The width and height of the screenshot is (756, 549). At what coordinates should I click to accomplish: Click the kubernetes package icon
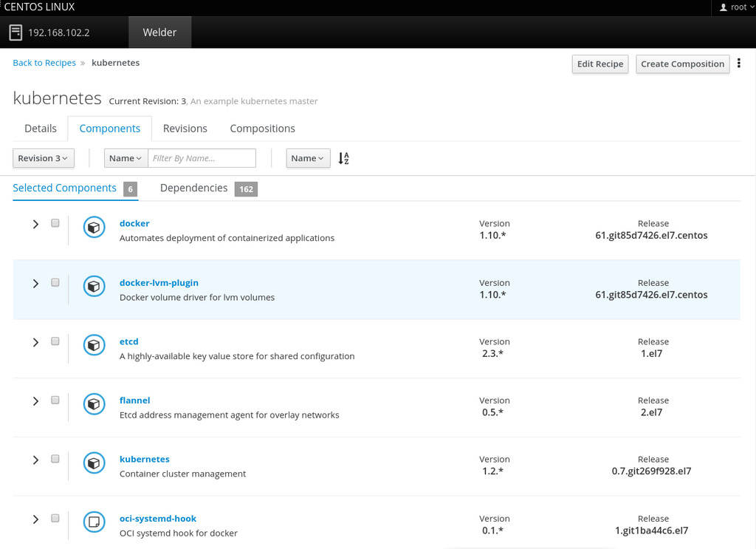pos(94,463)
